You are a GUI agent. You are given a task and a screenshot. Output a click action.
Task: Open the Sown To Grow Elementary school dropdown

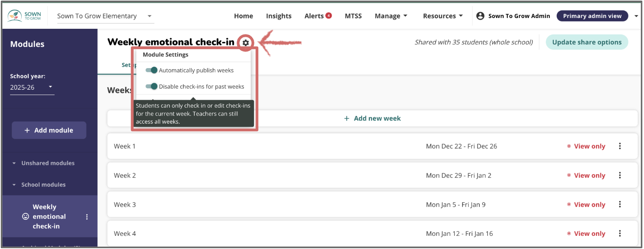point(105,16)
